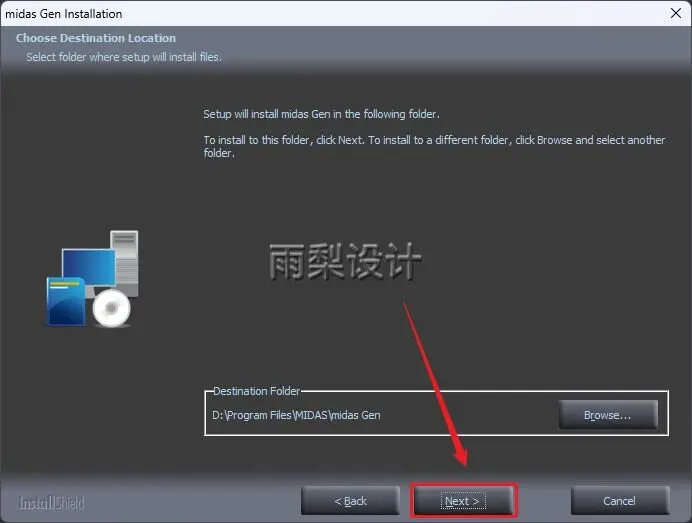Open the Browse folder dialog
Image resolution: width=692 pixels, height=523 pixels.
point(608,415)
